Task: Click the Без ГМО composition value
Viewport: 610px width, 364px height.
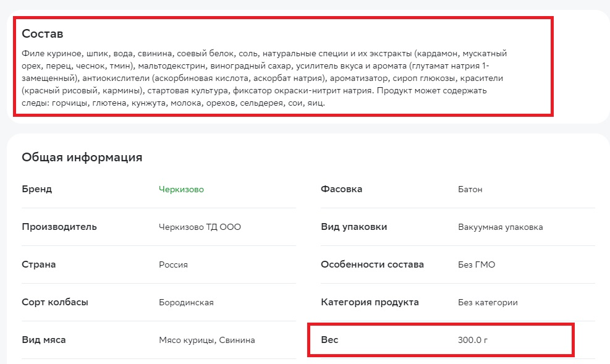Action: 477,265
